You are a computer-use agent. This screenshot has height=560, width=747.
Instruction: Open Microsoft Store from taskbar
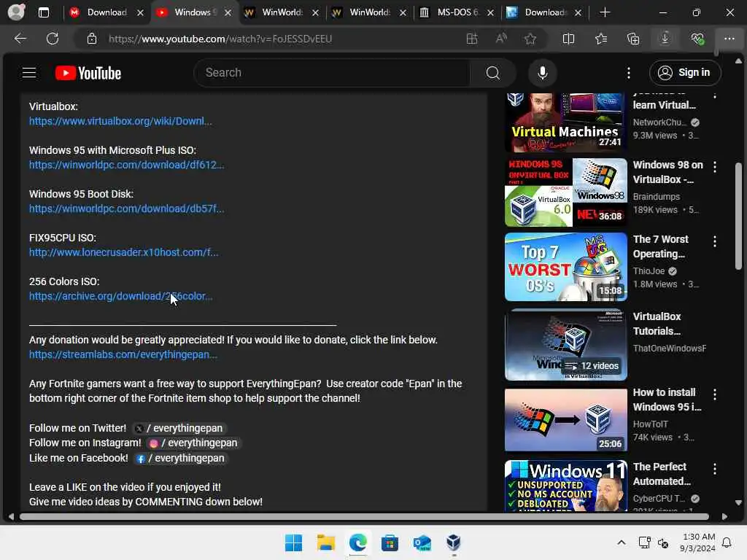(x=390, y=542)
